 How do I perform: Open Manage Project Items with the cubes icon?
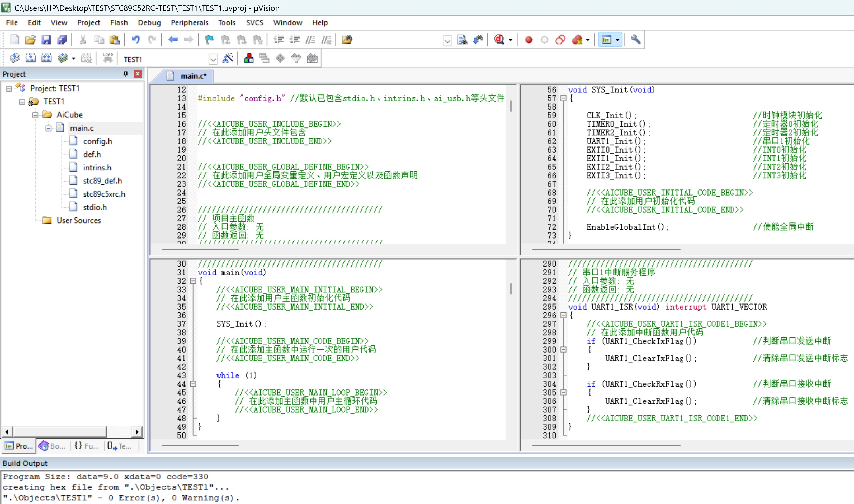pos(249,58)
